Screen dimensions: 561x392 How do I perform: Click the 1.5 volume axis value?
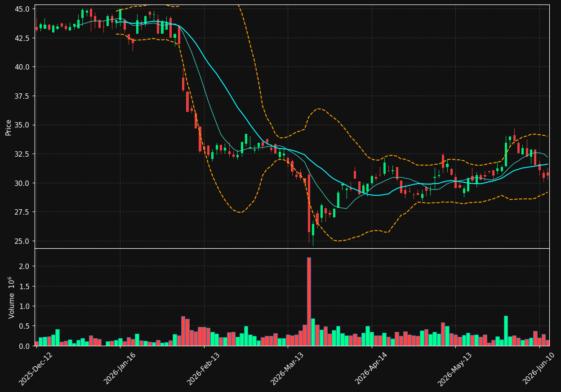pos(25,286)
